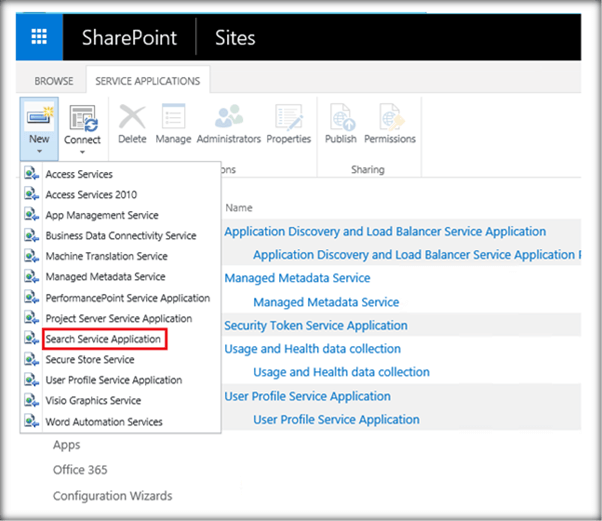Choose Word Automation Services menu item

point(104,422)
